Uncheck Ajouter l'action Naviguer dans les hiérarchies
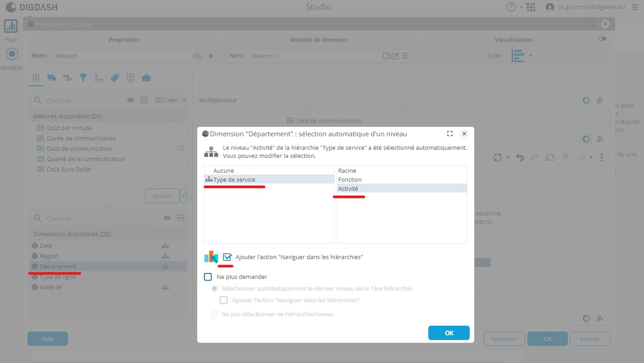This screenshot has height=363, width=644. (x=227, y=257)
